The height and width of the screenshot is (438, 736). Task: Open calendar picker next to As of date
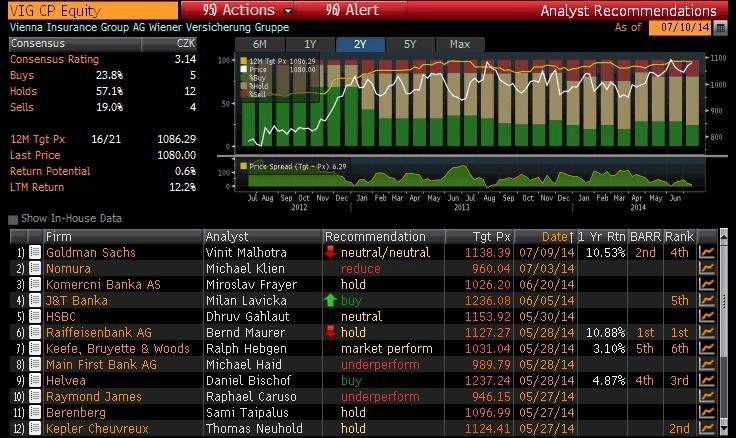click(x=721, y=28)
